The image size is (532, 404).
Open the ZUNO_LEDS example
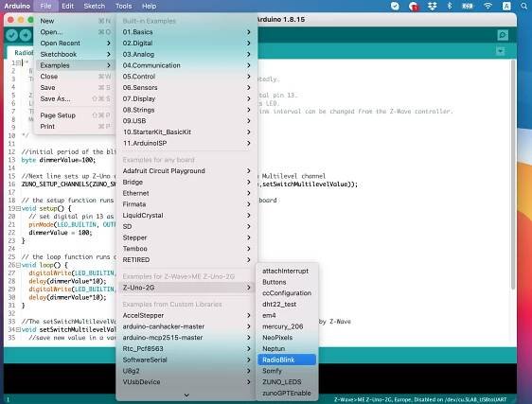pos(287,382)
